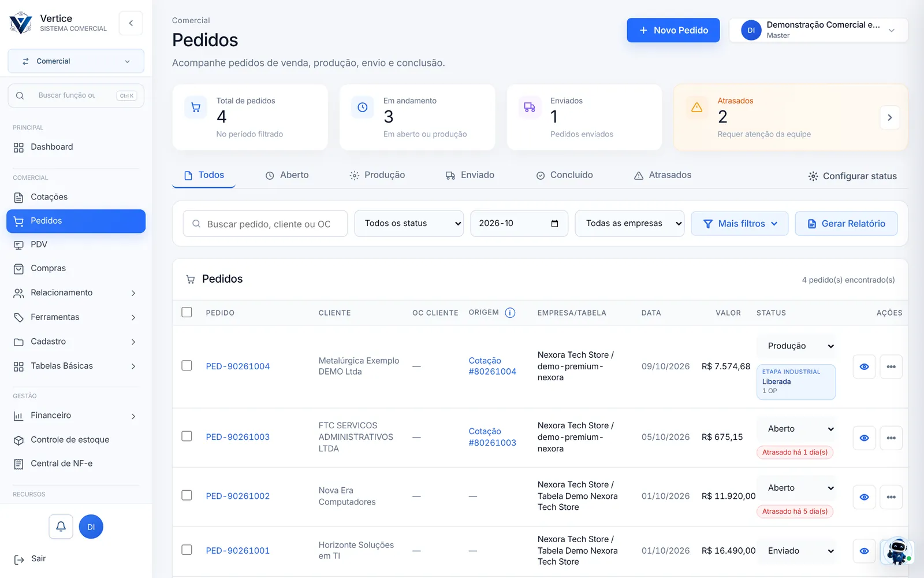
Task: View order PED-90261004 with eye icon
Action: 864,366
